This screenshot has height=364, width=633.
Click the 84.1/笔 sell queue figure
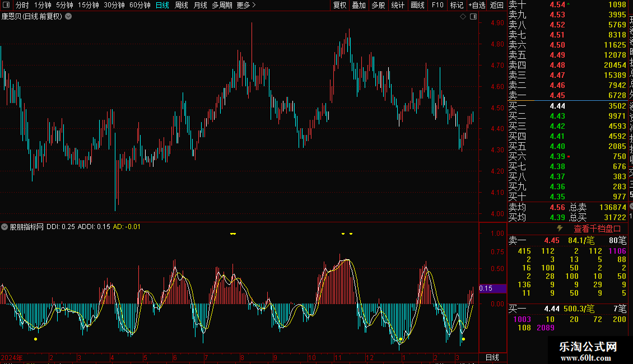tap(581, 241)
